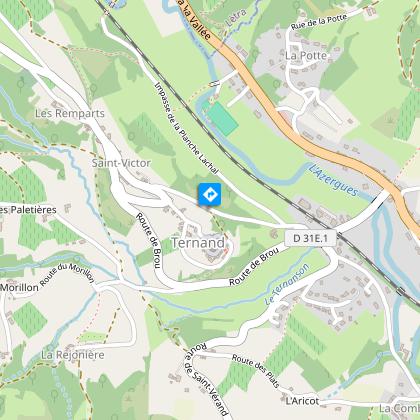Select the Les Remparts label
The height and width of the screenshot is (420, 420).
tap(70, 113)
